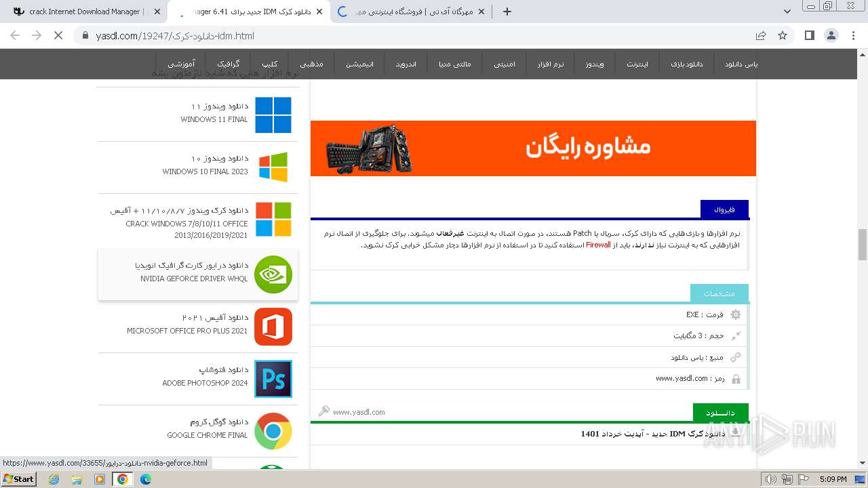The width and height of the screenshot is (868, 488).
Task: Click the free consultation orange banner
Action: 533,148
